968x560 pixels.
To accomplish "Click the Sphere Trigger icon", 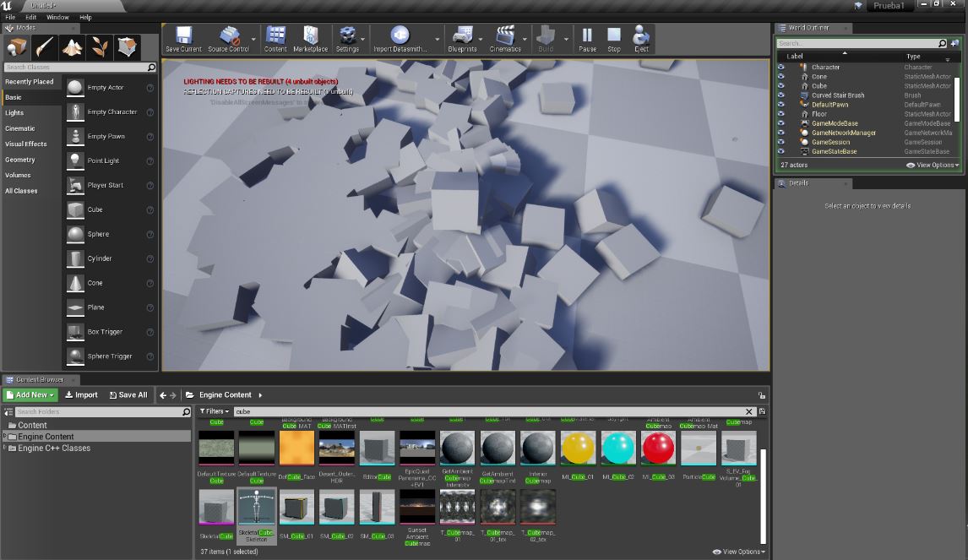I will tap(75, 356).
